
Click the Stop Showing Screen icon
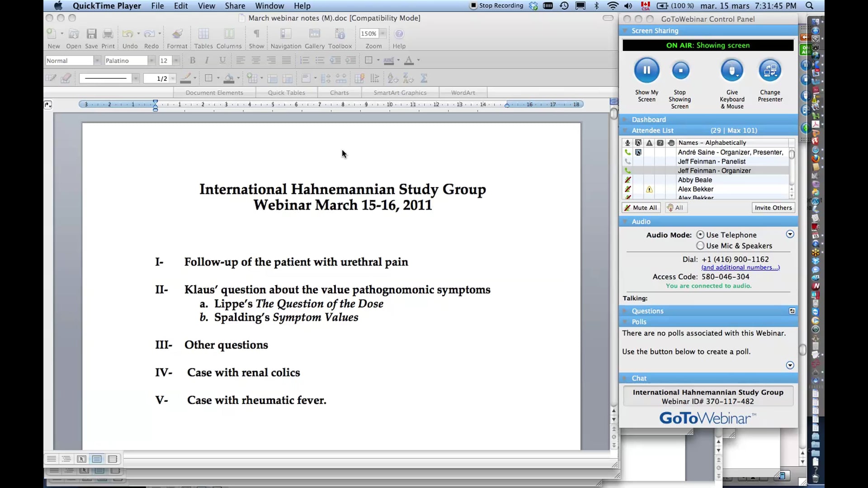click(x=680, y=70)
